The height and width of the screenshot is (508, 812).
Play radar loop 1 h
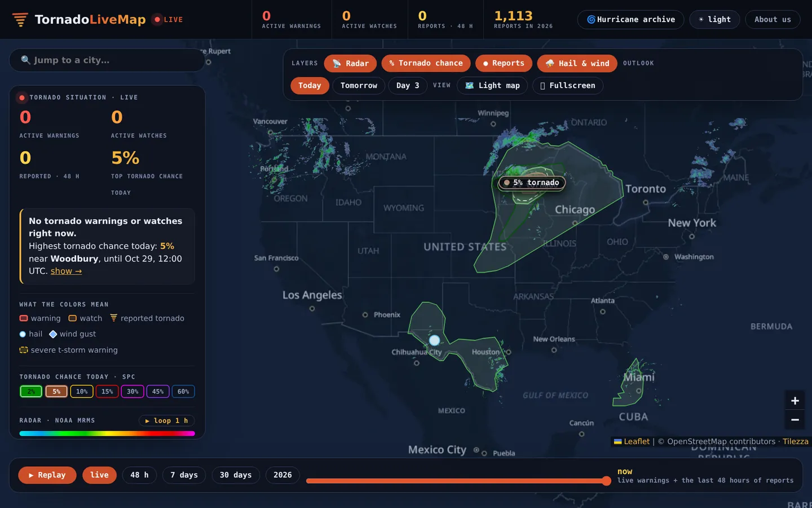[x=167, y=421]
